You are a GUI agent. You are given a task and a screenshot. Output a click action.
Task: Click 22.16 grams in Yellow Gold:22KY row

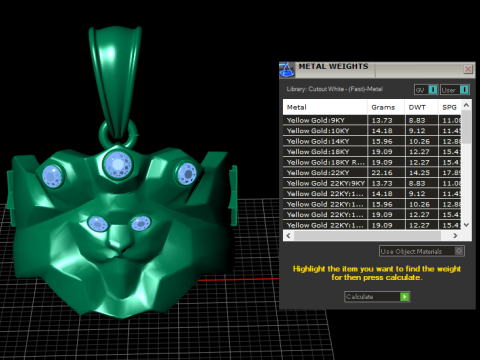pos(382,173)
